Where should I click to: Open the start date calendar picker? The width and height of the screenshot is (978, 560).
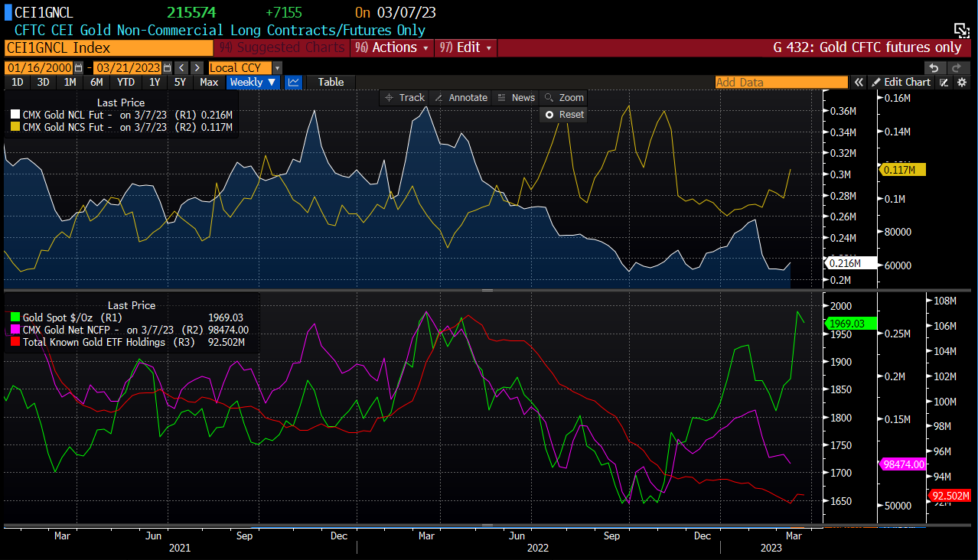click(77, 68)
